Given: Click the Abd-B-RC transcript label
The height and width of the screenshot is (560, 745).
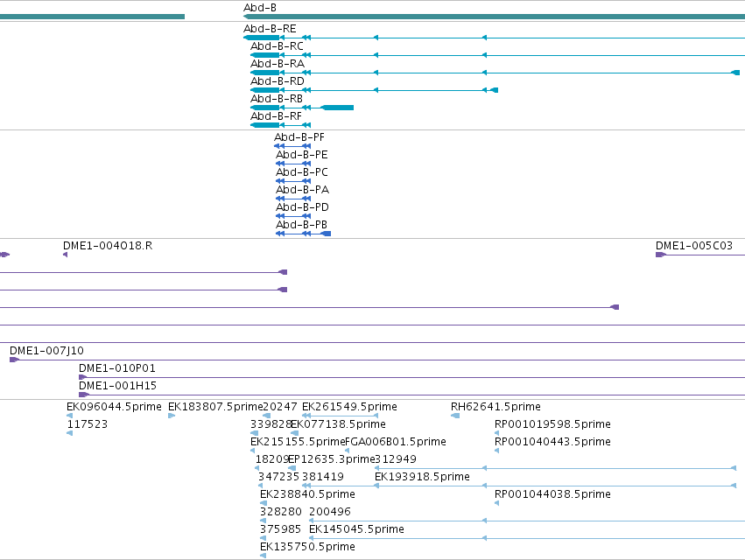Looking at the screenshot, I should point(277,46).
